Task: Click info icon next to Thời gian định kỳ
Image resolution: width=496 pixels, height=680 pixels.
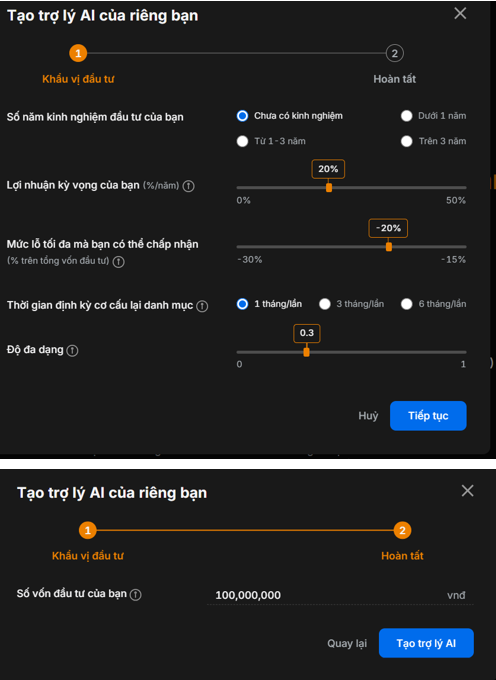Action: coord(202,306)
